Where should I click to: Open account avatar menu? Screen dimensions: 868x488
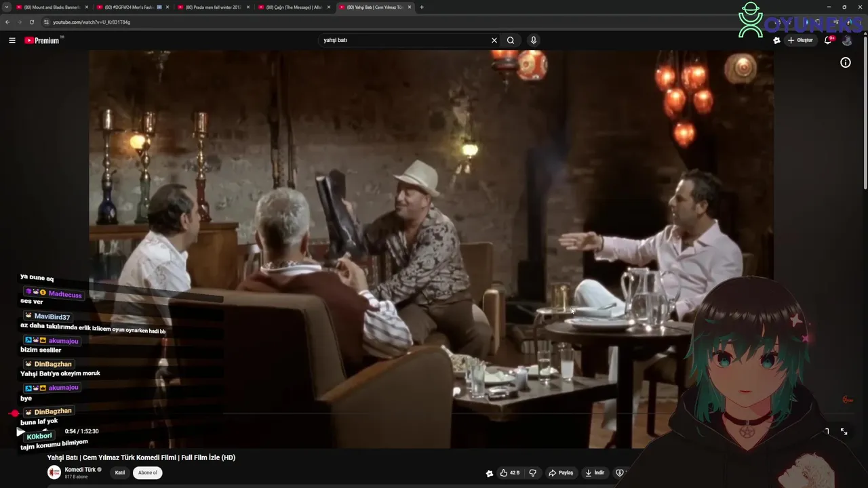[847, 41]
